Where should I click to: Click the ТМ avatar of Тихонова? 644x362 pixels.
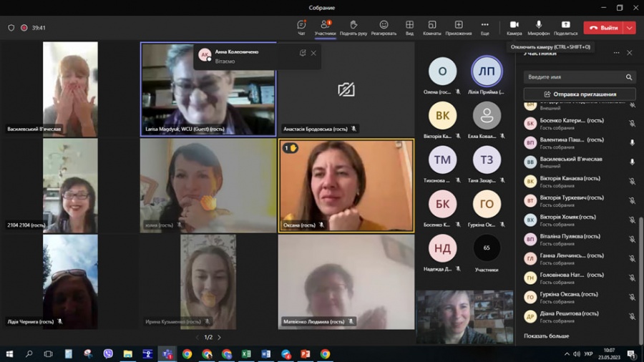coord(442,160)
